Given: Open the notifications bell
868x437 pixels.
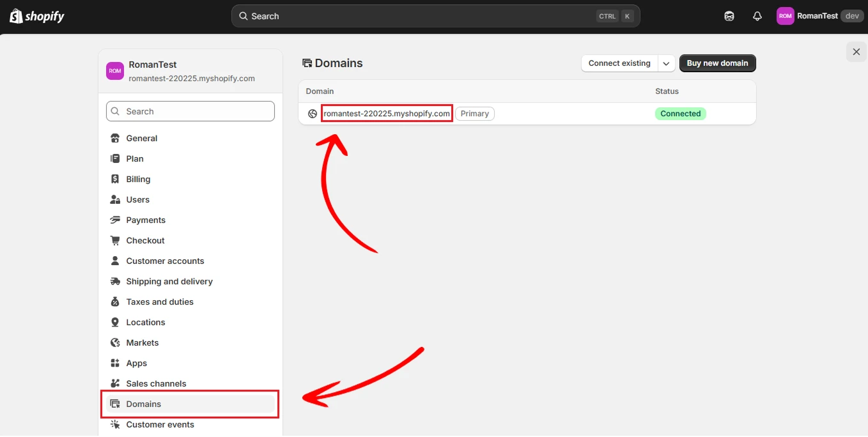Looking at the screenshot, I should (x=757, y=16).
